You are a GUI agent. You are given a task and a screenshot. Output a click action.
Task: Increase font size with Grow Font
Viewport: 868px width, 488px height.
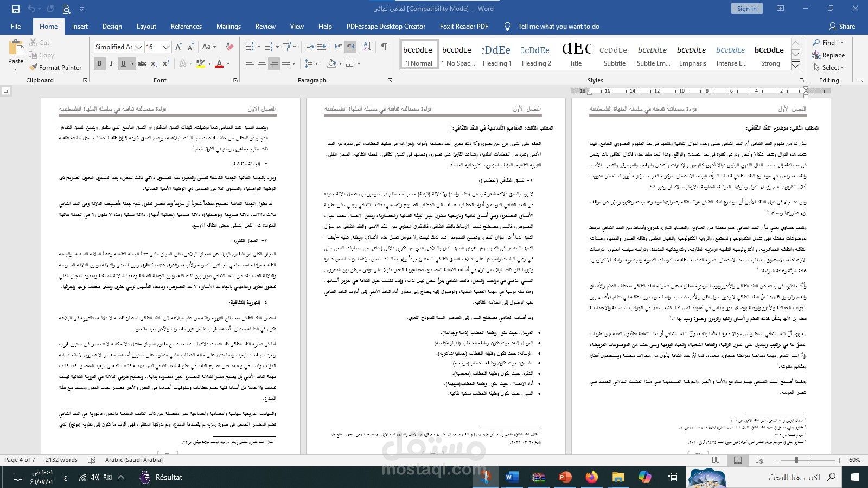(x=178, y=47)
